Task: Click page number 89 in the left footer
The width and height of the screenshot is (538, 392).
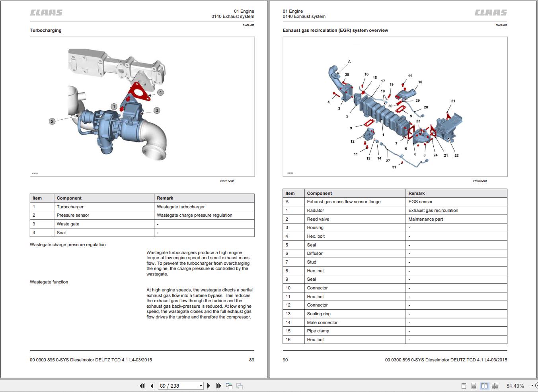Action: coord(251,360)
